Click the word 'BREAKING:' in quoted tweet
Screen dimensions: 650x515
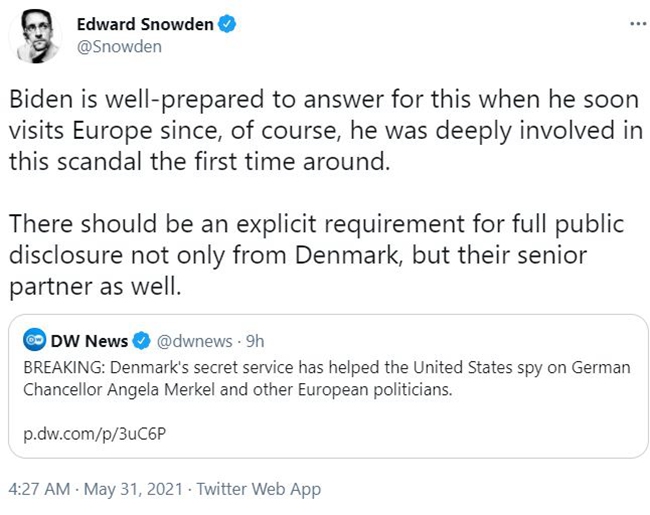tap(61, 367)
